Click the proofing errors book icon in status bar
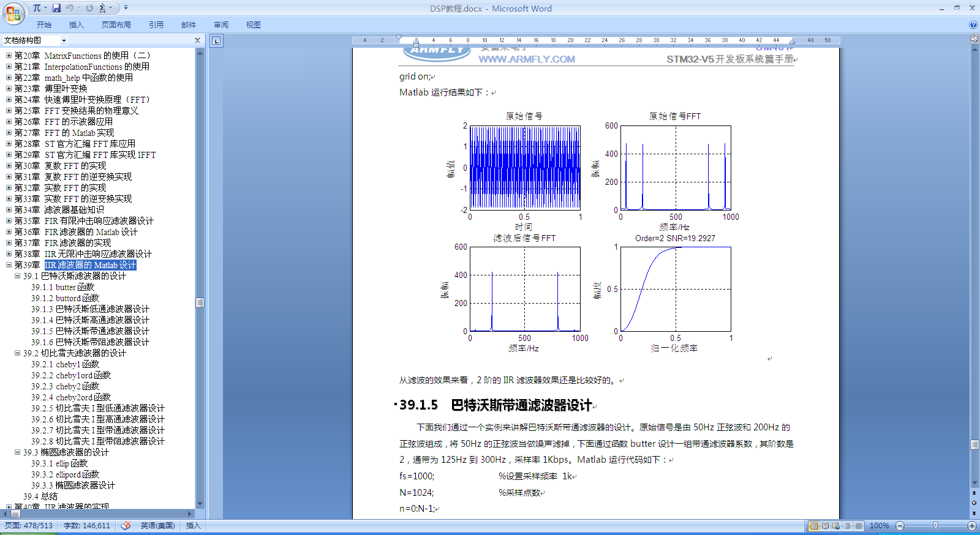Viewport: 980px width, 535px height. (x=126, y=526)
